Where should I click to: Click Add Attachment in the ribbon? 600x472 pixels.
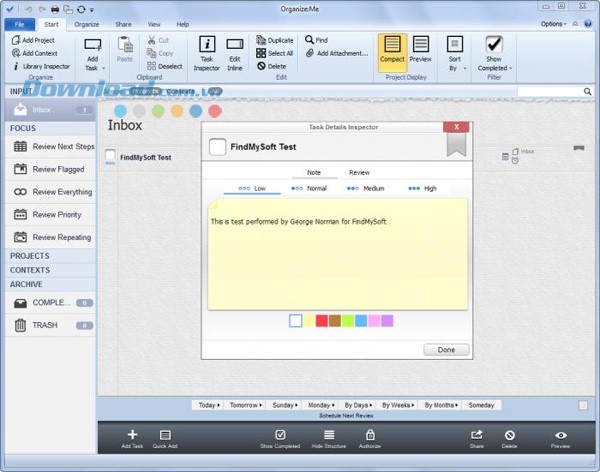336,53
